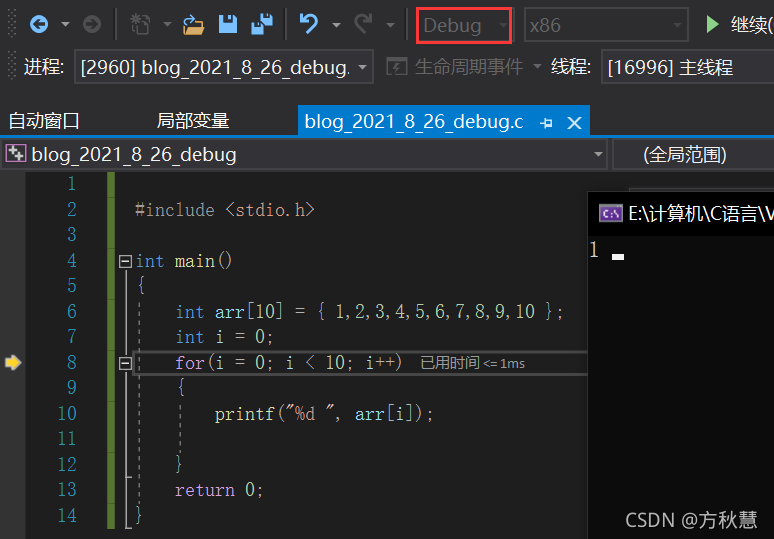This screenshot has width=774, height=539.
Task: Switch to the 自动窗口 tab
Action: point(44,121)
